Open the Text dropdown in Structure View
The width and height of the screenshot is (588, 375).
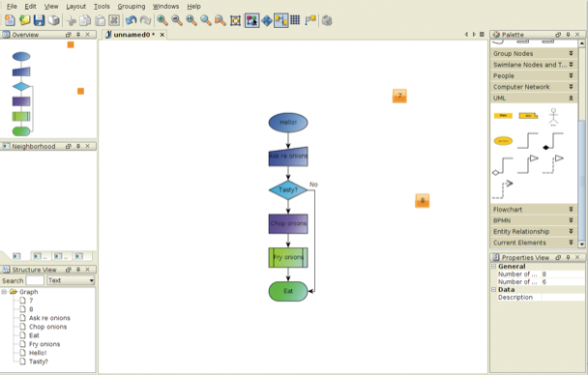click(x=71, y=280)
